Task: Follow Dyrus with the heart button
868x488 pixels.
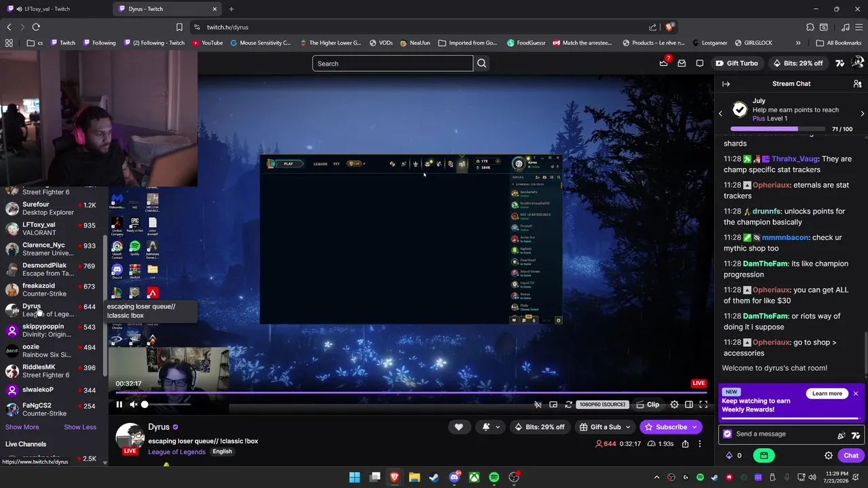Action: [x=458, y=427]
